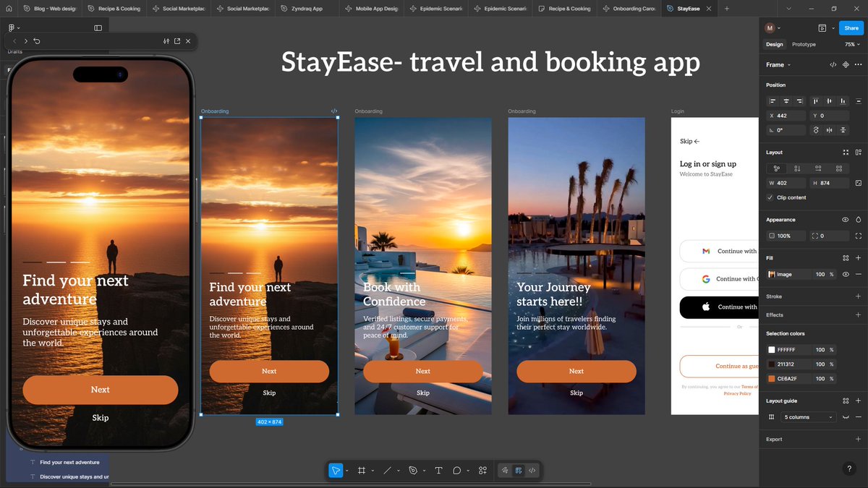The image size is (868, 488).
Task: Toggle Dev Mode in bottom toolbar
Action: coord(532,470)
